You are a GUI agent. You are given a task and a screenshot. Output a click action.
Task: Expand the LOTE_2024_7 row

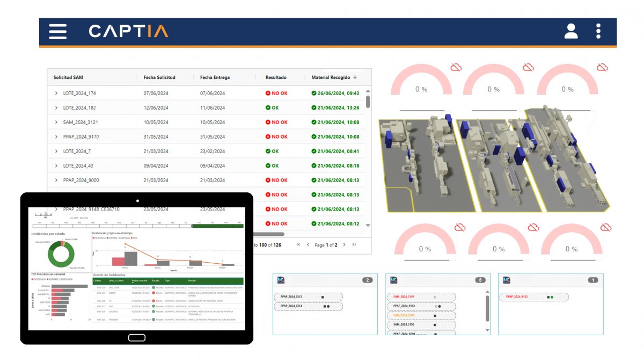56,151
